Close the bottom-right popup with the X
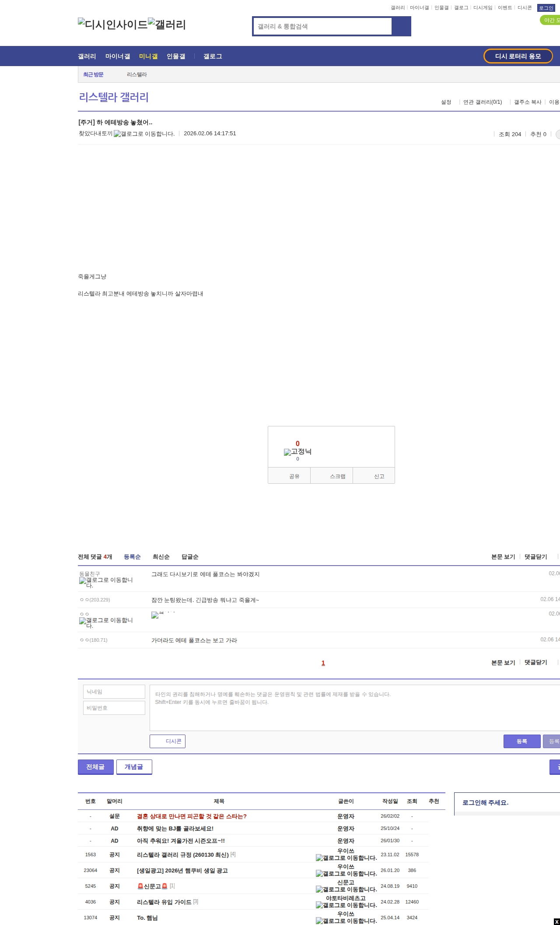Viewport: 560px width, 925px height. tap(556, 921)
